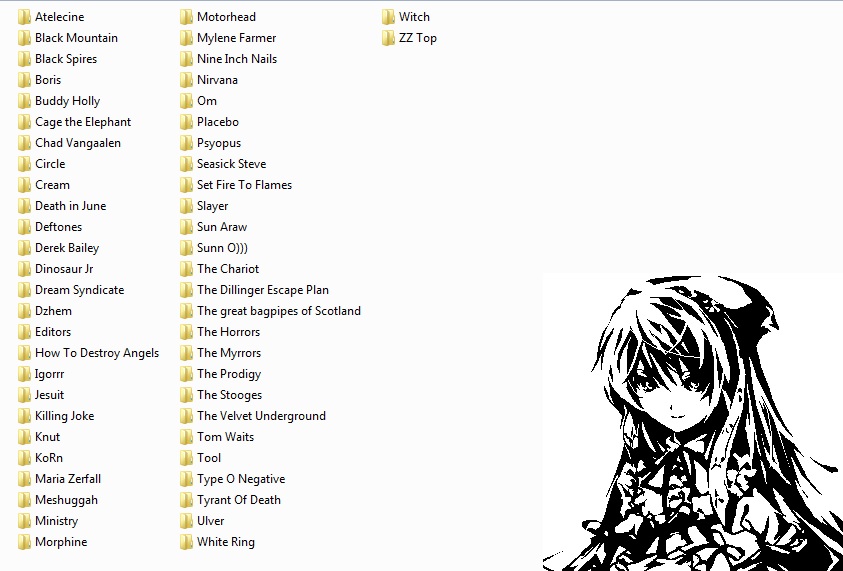Screen dimensions: 843x571
Task: Select the Sunn O))) folder icon
Action: coord(187,248)
